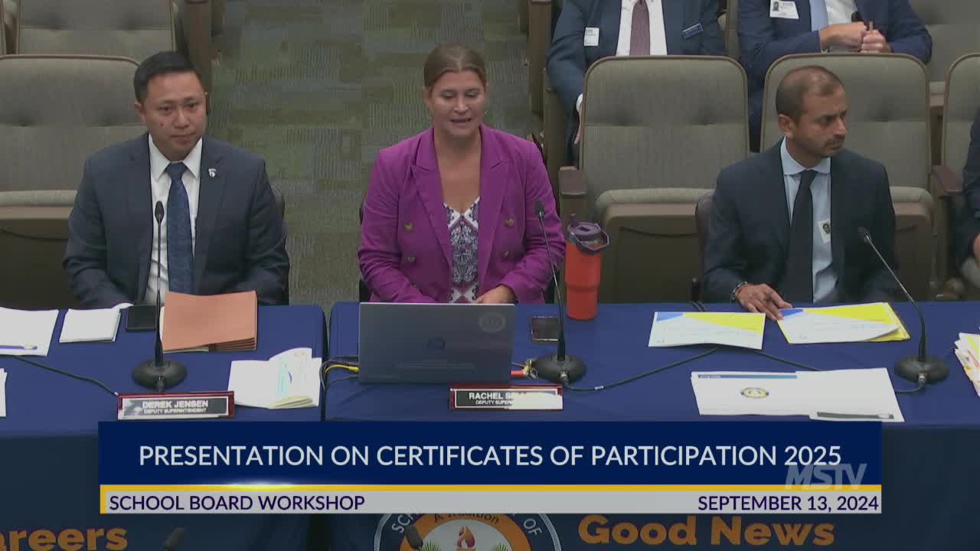Click the 'Good News' banner text
Image resolution: width=980 pixels, height=551 pixels.
706,531
